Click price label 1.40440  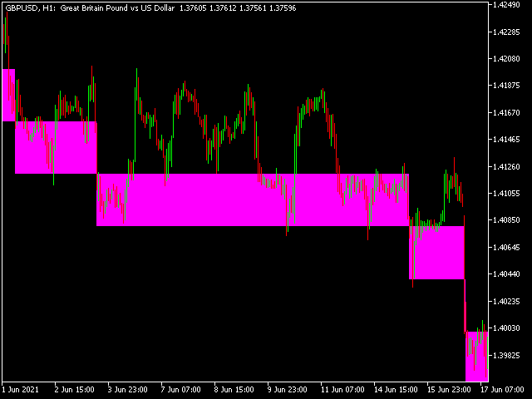[506, 273]
